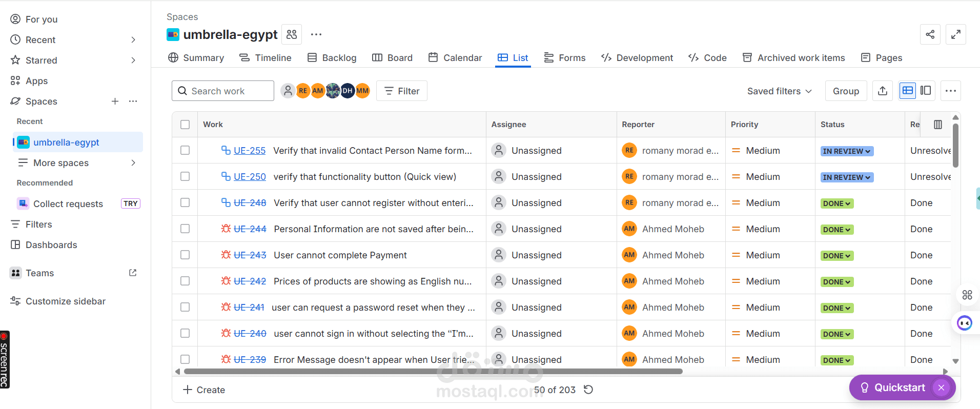Select the checkbox for UE-242
This screenshot has height=409, width=980.
185,281
